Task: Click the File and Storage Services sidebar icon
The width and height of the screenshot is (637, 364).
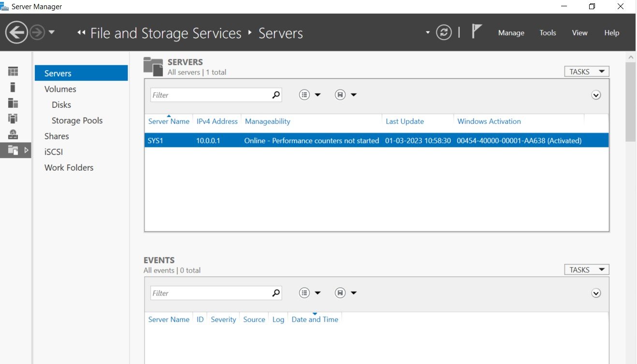Action: pyautogui.click(x=13, y=150)
